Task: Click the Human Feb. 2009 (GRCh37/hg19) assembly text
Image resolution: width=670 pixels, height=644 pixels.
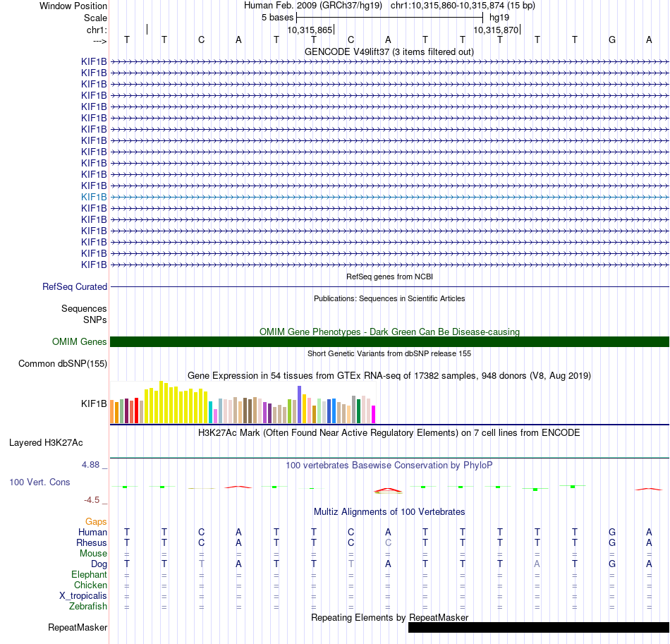Action: 312,6
